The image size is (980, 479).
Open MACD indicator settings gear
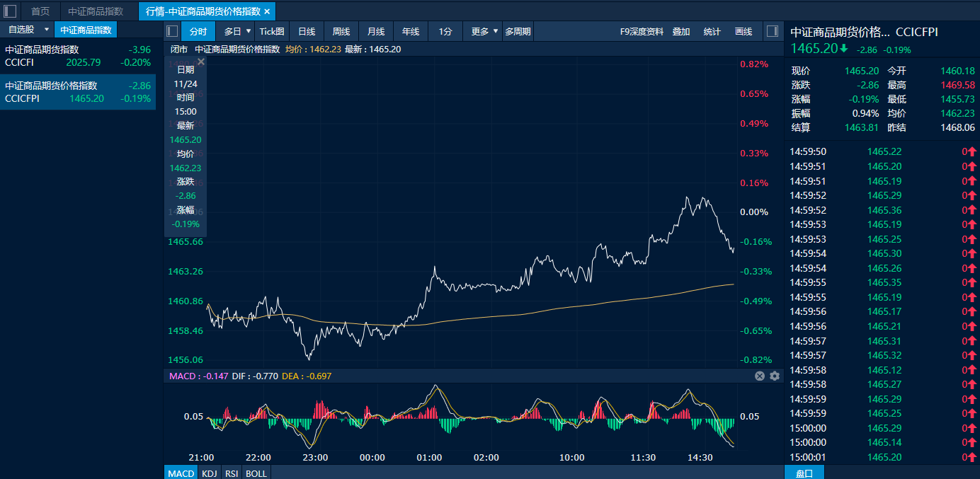point(775,376)
